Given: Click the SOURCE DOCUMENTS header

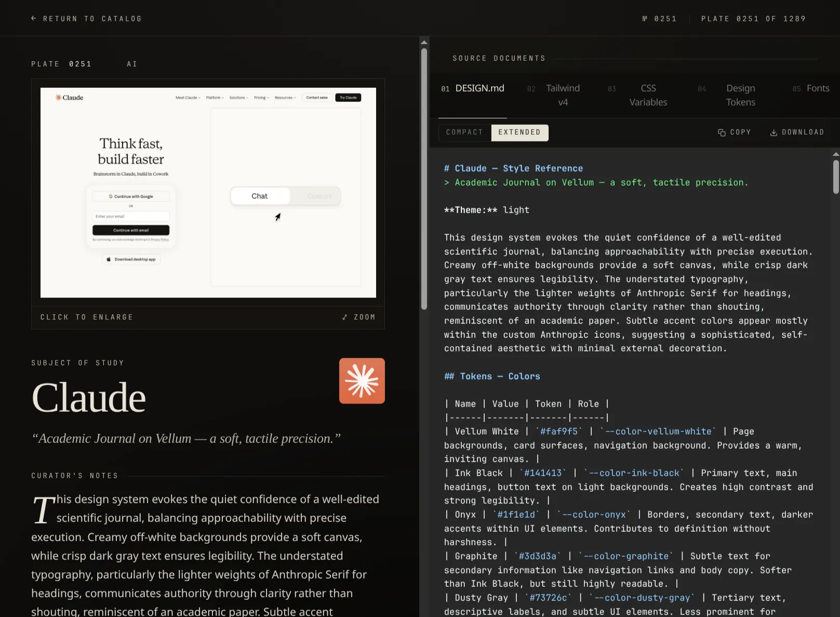Looking at the screenshot, I should click(499, 58).
